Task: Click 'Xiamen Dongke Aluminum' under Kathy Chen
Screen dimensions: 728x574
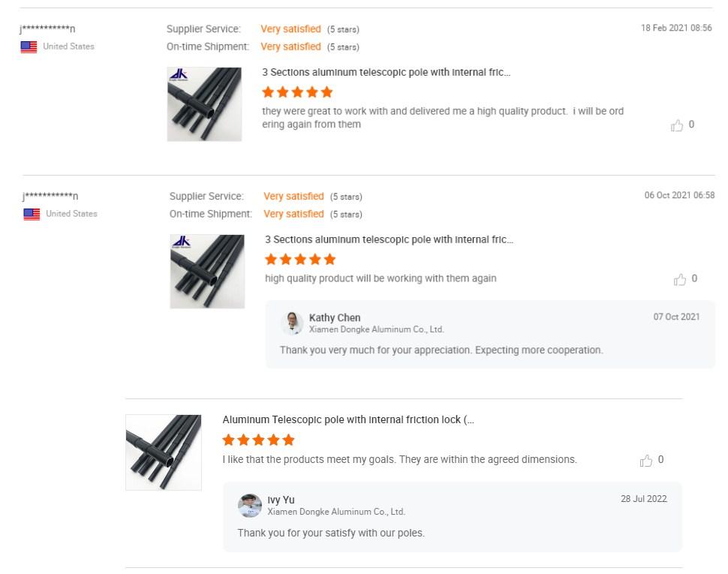Action: tap(377, 329)
